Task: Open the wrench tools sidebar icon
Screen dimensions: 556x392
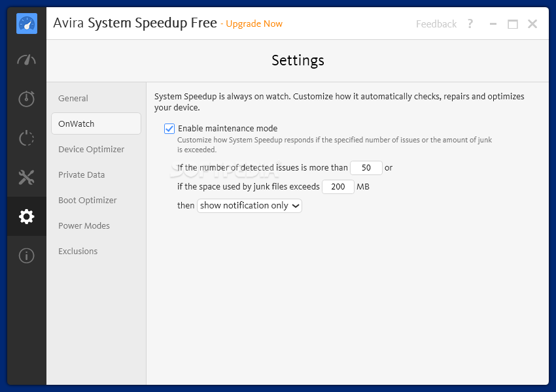Action: coord(27,178)
